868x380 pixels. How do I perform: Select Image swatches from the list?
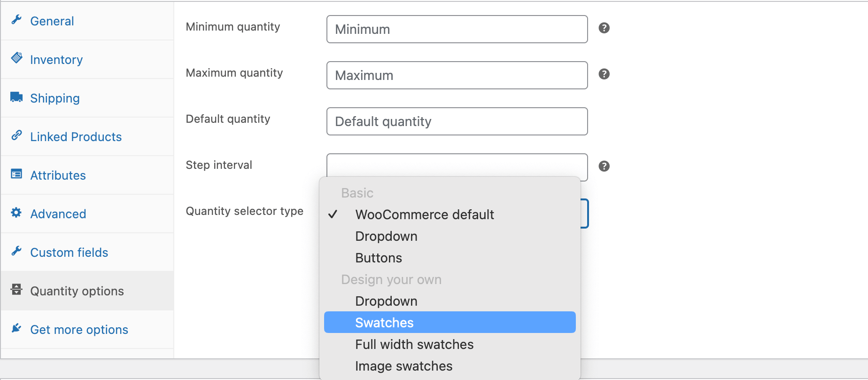tap(403, 366)
